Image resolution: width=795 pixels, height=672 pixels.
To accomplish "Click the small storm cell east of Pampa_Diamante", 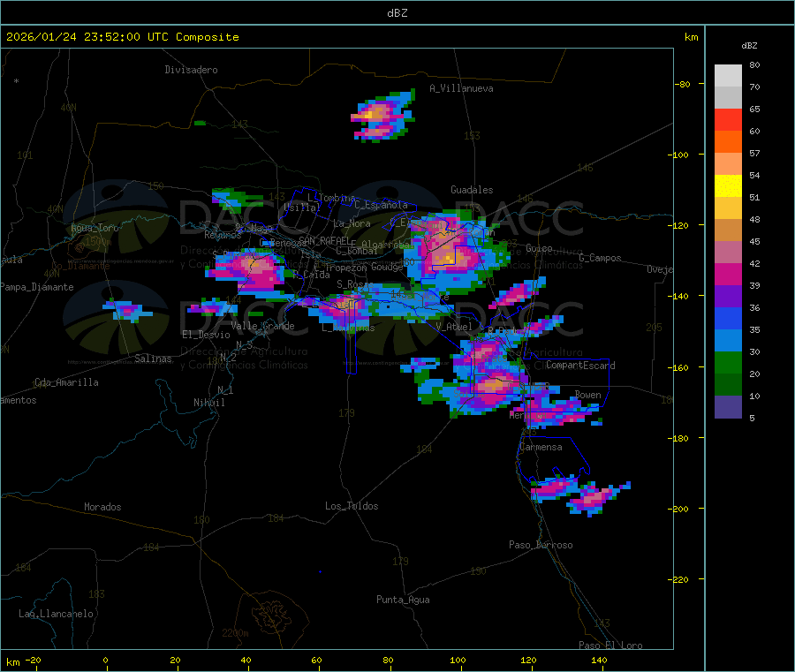I will [126, 310].
